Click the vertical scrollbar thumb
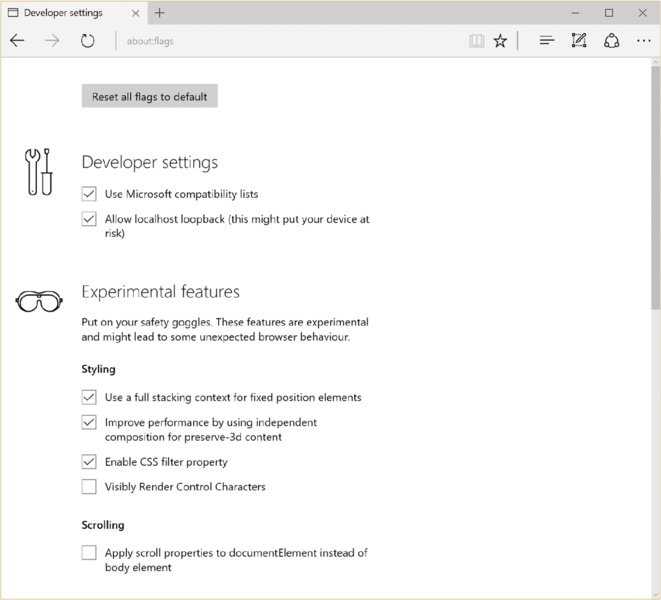The width and height of the screenshot is (661, 600). [656, 188]
